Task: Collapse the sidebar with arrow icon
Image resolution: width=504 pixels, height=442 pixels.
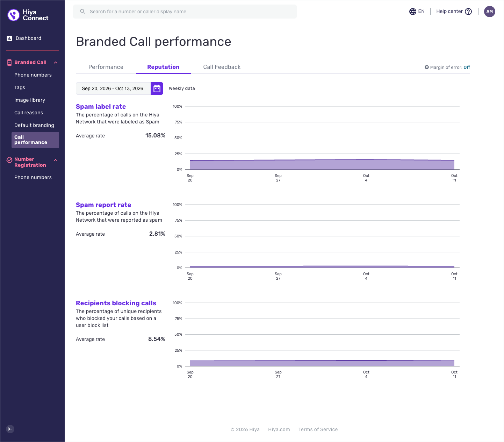Action: (10, 429)
